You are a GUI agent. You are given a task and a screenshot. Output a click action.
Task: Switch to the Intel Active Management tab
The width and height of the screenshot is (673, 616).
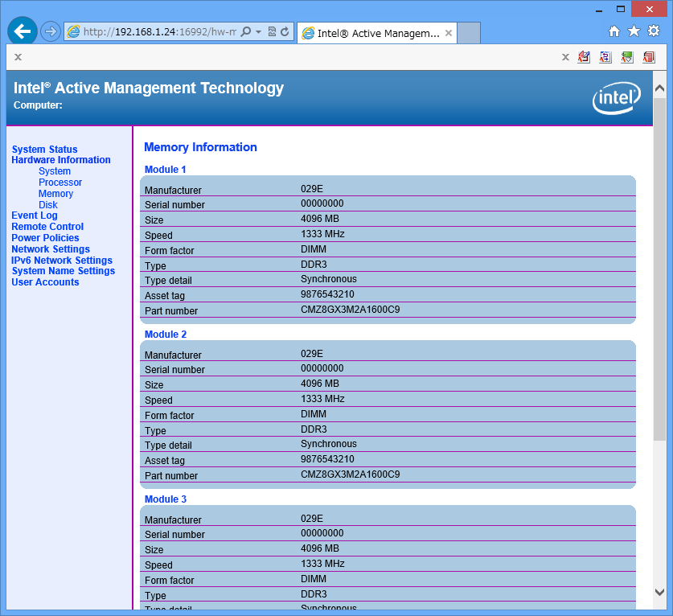pyautogui.click(x=370, y=33)
